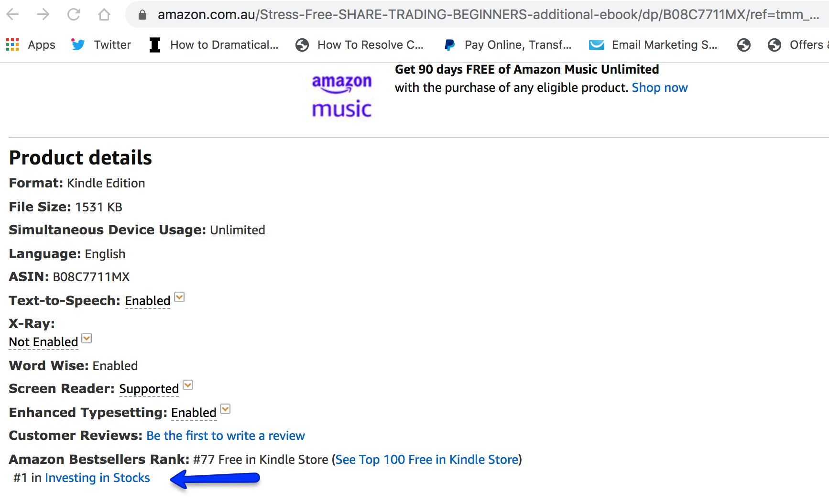The height and width of the screenshot is (504, 829).
Task: Open the Twitter bookmark
Action: [101, 45]
